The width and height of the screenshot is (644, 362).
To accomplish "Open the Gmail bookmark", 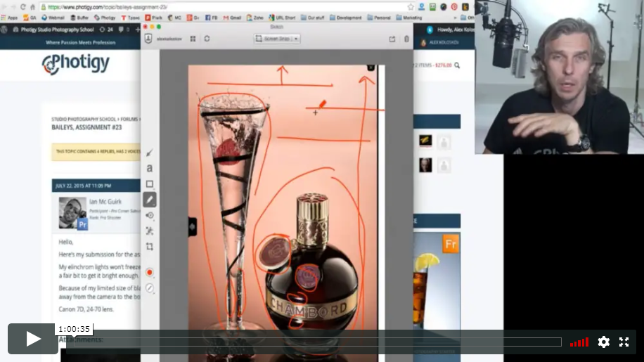I will point(232,18).
